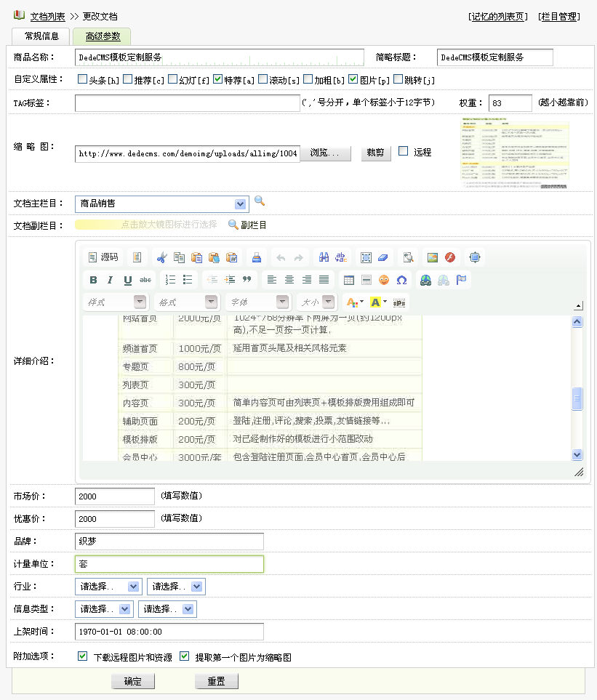Switch to the 常规信息 tab

click(x=41, y=36)
